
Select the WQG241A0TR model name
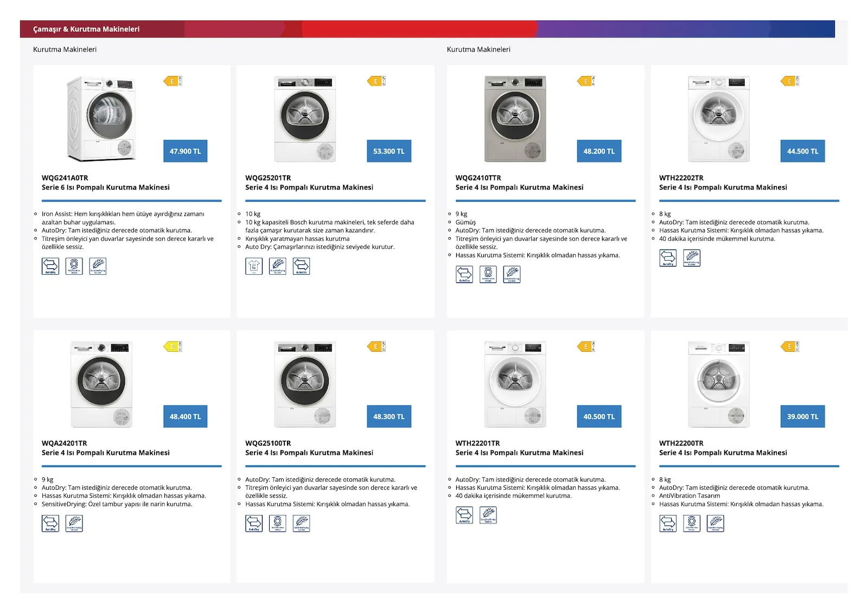coord(65,178)
